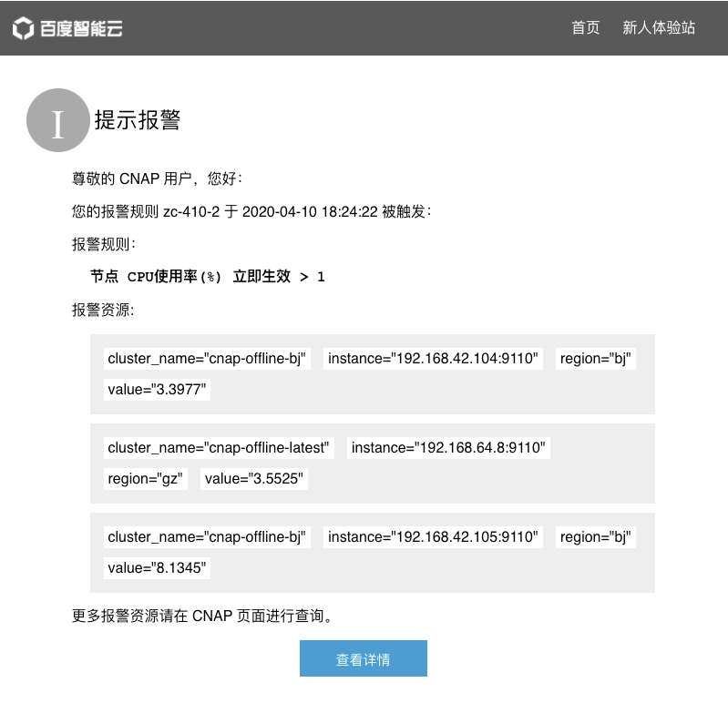Select the greeting line 尊敬的 CNAP 用户
This screenshot has width=728, height=703.
[x=157, y=178]
